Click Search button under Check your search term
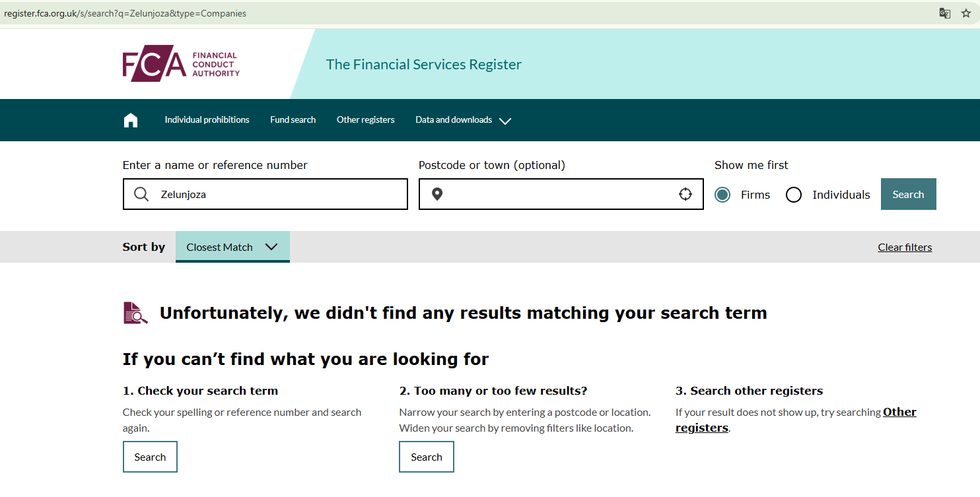Viewport: 980px width, 497px height. [x=150, y=457]
